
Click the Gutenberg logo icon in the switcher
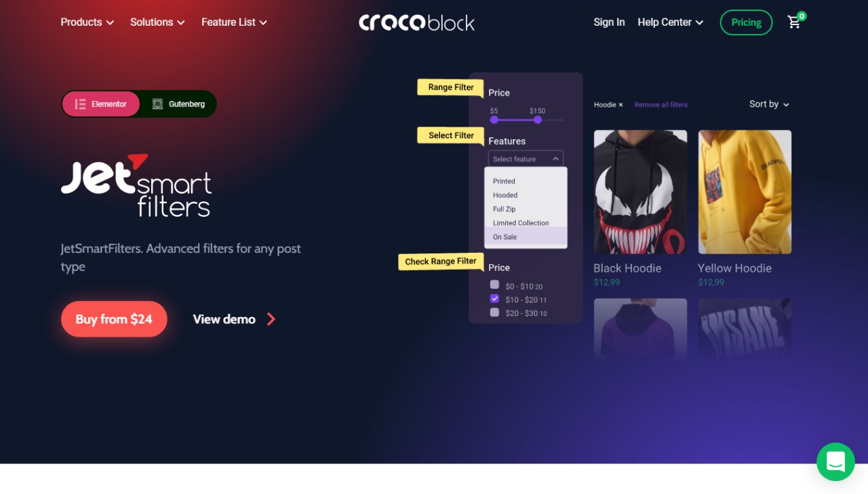157,104
